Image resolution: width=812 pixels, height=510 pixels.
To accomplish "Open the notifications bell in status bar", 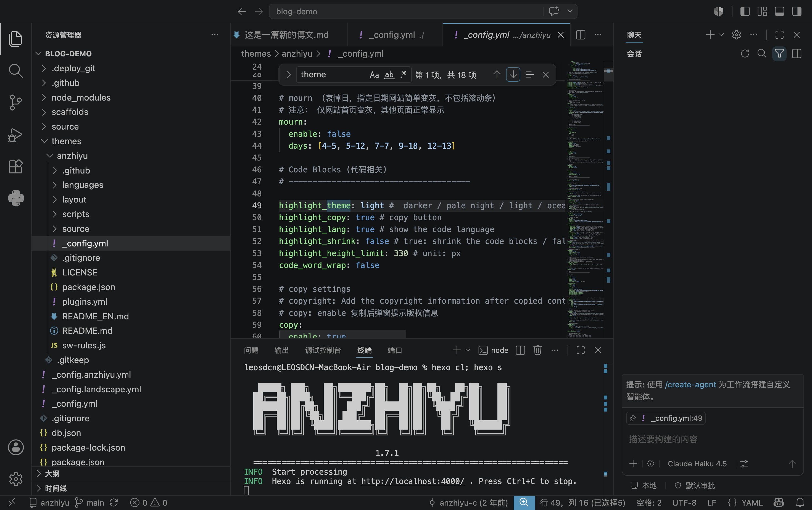I will pyautogui.click(x=800, y=503).
